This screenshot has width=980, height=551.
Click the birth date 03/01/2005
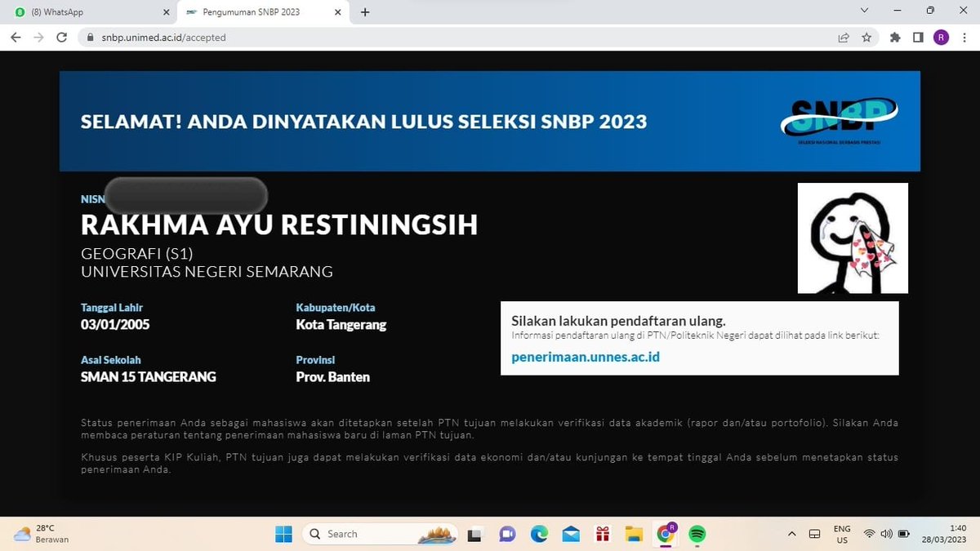tap(115, 325)
